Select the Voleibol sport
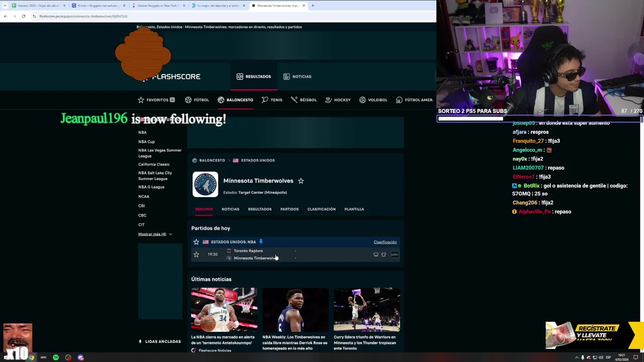This screenshot has height=362, width=644. pyautogui.click(x=373, y=100)
